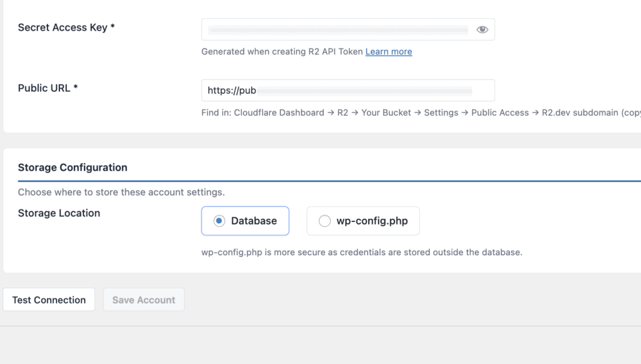Click the wp-config.php security note text
Image resolution: width=641 pixels, height=364 pixels.
click(x=361, y=253)
